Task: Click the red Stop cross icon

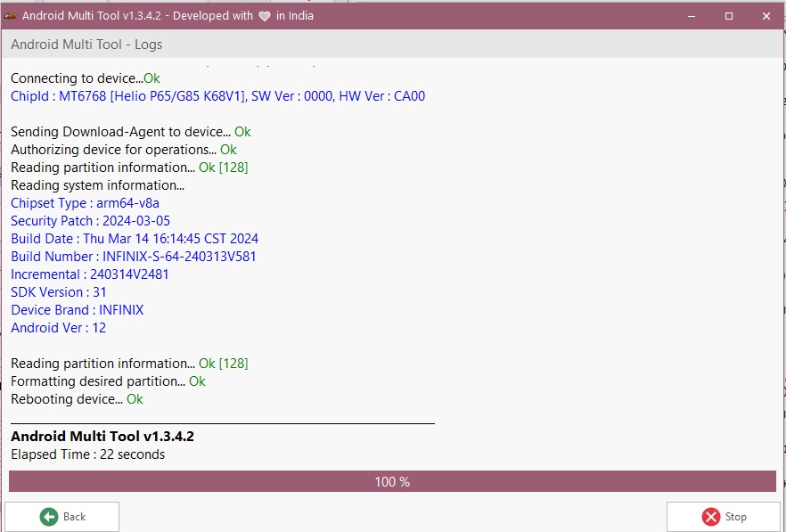Action: pos(711,517)
